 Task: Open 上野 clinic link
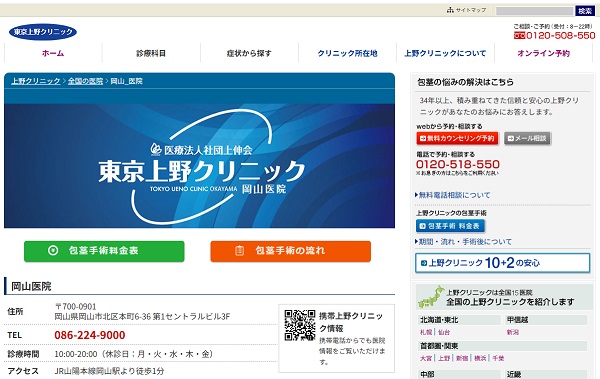[444, 358]
